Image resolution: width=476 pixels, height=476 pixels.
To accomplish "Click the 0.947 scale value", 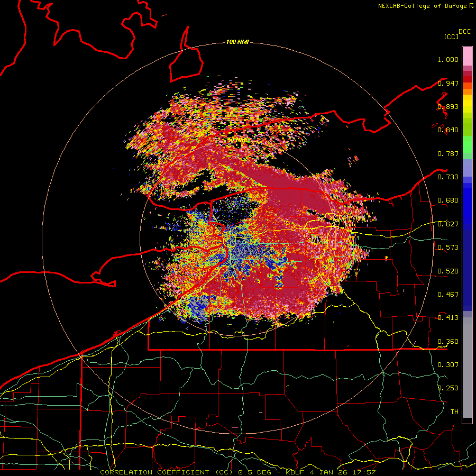I will tap(448, 83).
